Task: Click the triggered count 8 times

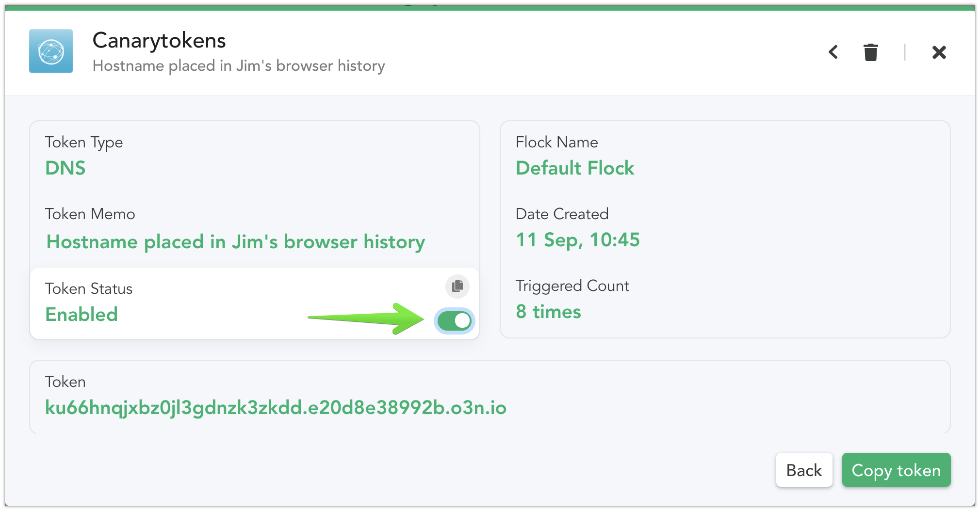Action: pos(548,311)
